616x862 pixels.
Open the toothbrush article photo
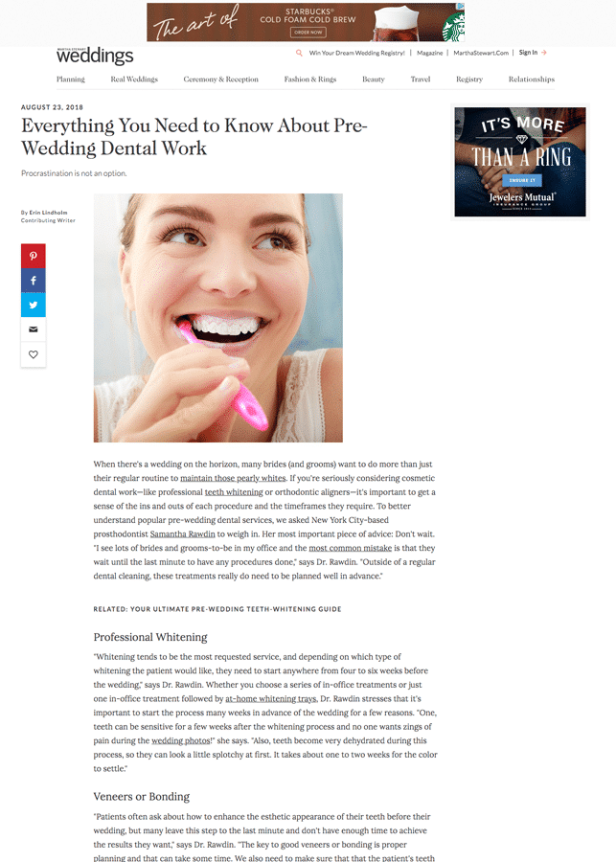(x=217, y=318)
